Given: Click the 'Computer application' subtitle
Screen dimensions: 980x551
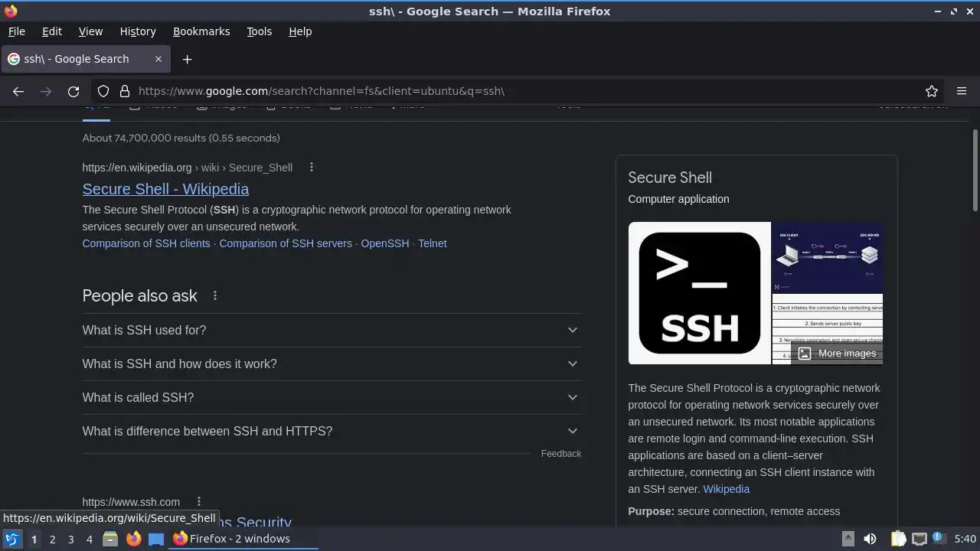Looking at the screenshot, I should pyautogui.click(x=678, y=199).
